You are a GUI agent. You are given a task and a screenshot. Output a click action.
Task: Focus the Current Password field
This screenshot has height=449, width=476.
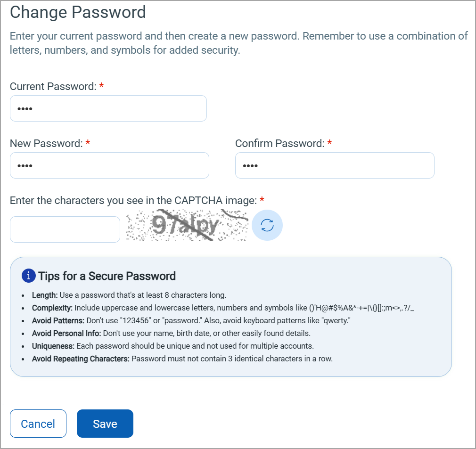click(108, 108)
